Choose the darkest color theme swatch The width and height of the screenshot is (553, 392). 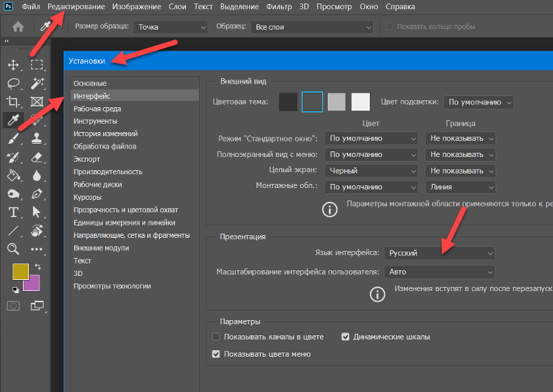pyautogui.click(x=288, y=102)
